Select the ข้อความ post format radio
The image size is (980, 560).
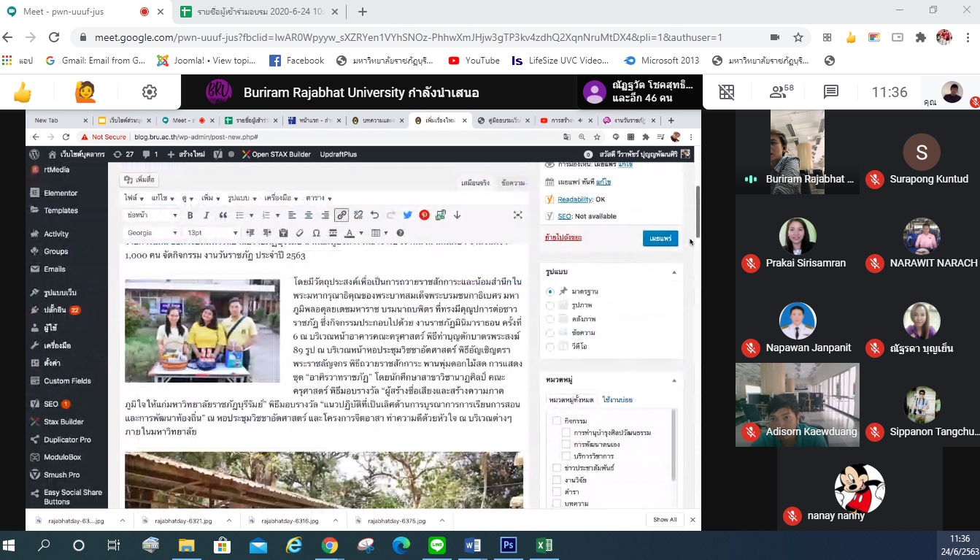tap(550, 333)
